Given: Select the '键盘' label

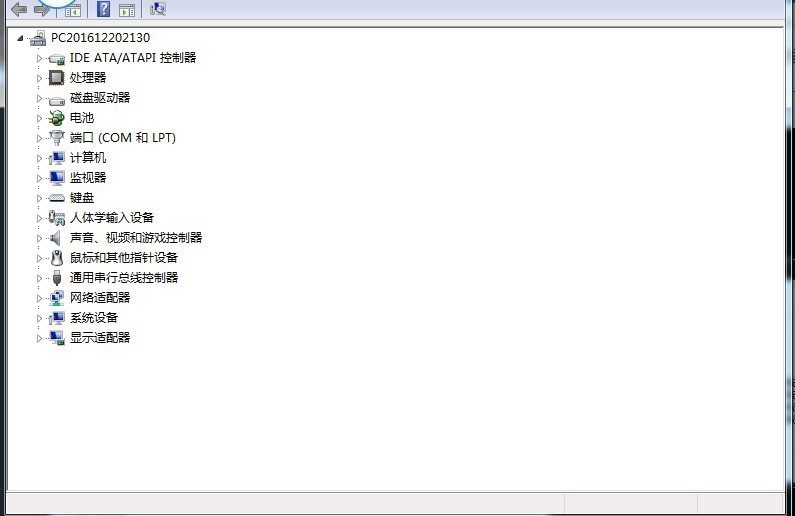Looking at the screenshot, I should tap(82, 198).
